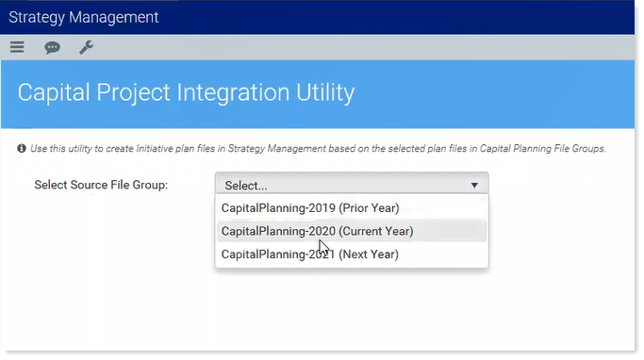Click the dark navy top bar background

point(394,17)
